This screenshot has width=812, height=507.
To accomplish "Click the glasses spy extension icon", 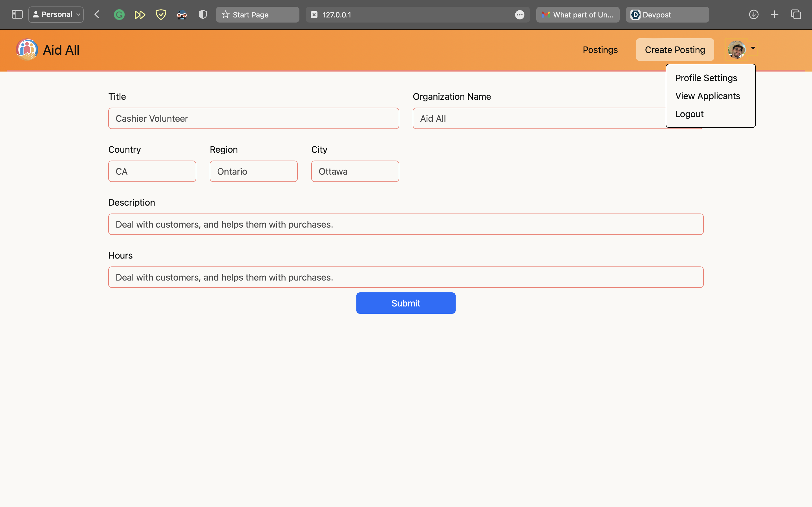I will pos(182,15).
